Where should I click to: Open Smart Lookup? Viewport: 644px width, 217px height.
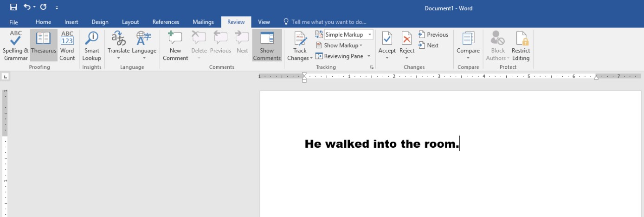[91, 46]
